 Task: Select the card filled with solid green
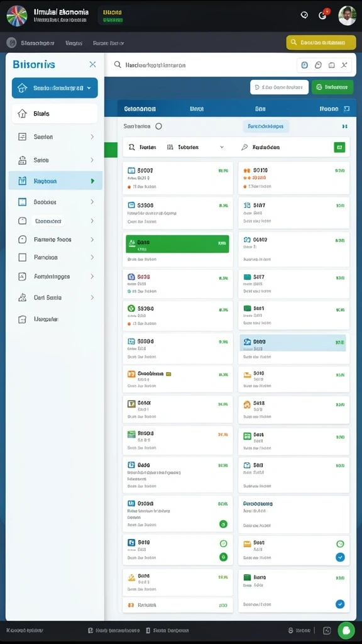click(x=177, y=244)
